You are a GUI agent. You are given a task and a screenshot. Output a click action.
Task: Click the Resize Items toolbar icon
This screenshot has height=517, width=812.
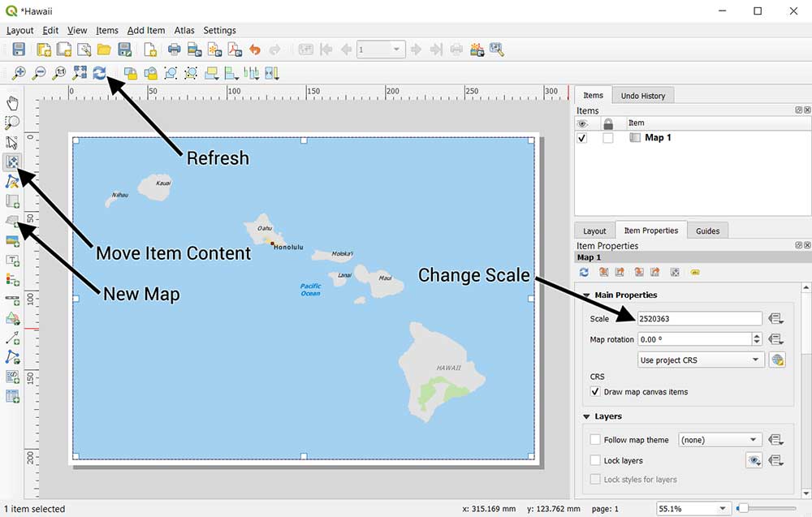click(x=272, y=73)
